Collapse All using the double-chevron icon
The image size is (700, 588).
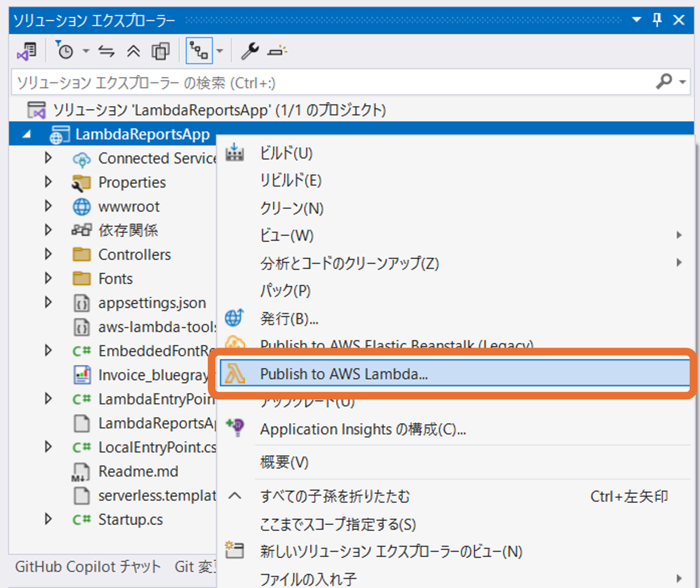133,51
